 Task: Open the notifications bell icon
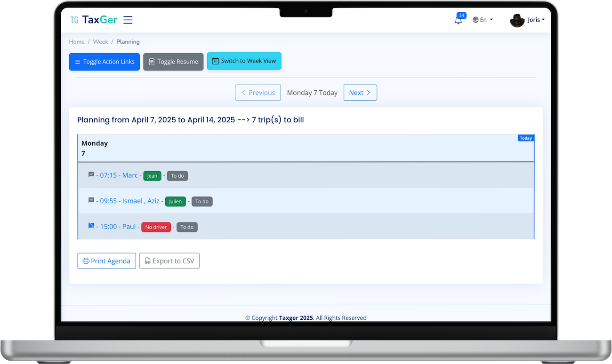pos(458,20)
